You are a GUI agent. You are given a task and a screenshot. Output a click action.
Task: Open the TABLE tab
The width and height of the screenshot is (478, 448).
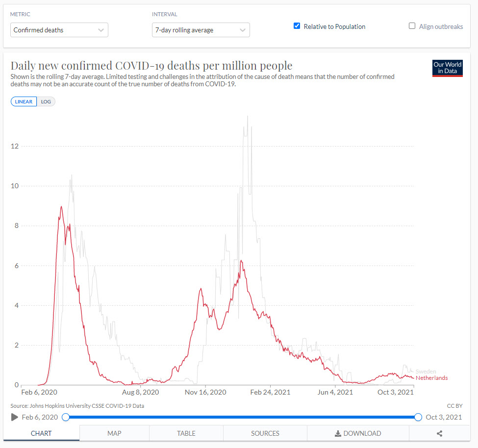pos(186,433)
